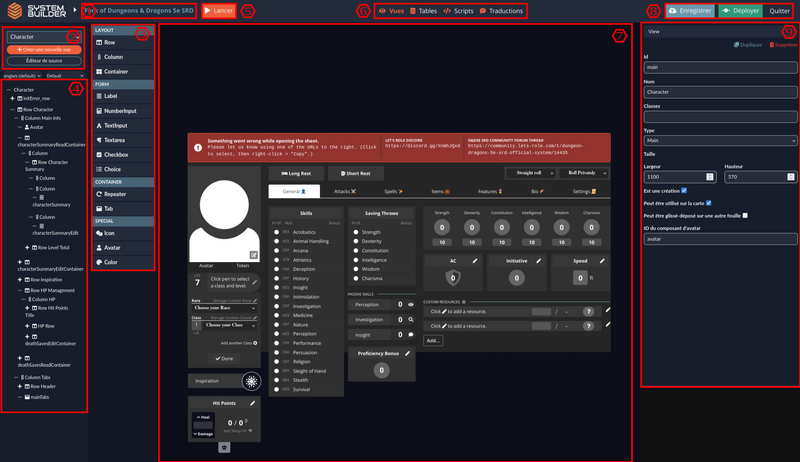Open the 'anglais (default)' language dropdown

tap(22, 76)
